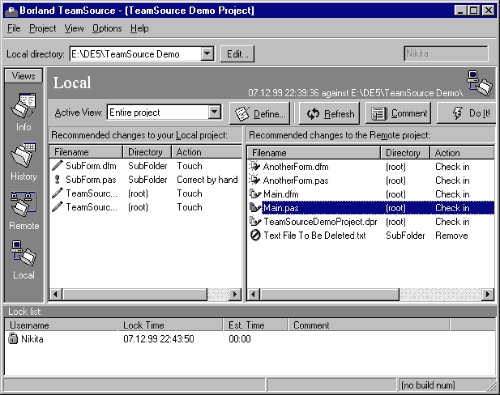Select AnotherForm.pas in remote list
The width and height of the screenshot is (500, 395).
(296, 180)
